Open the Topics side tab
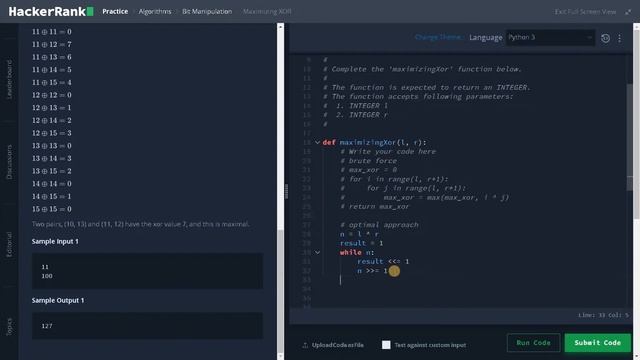Viewport: 640px width, 360px height. (x=9, y=327)
